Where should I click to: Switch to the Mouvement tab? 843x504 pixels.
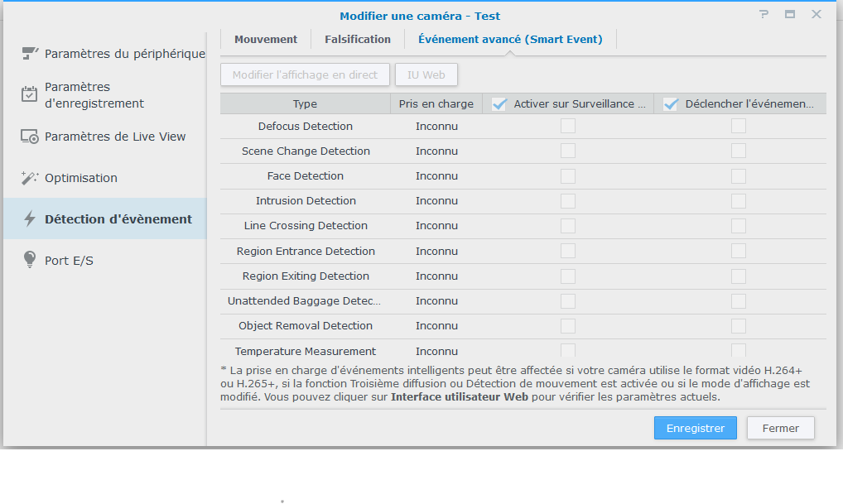[x=266, y=39]
